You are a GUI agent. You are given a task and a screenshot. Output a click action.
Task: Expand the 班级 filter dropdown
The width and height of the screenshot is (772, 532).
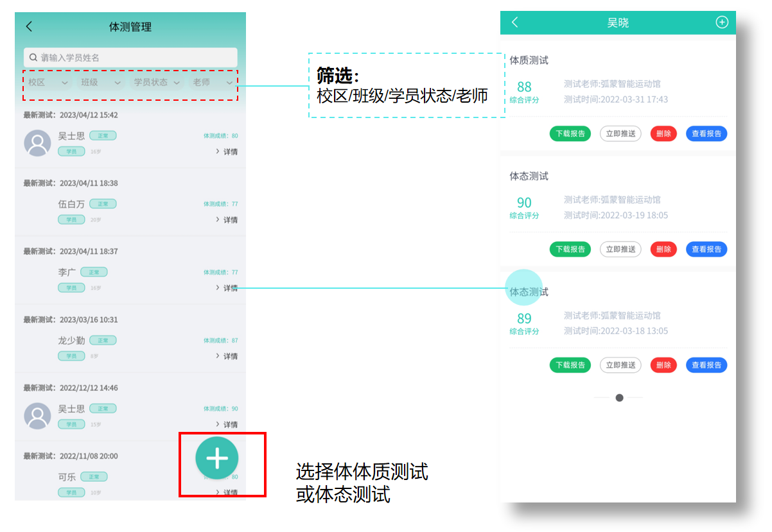(101, 83)
